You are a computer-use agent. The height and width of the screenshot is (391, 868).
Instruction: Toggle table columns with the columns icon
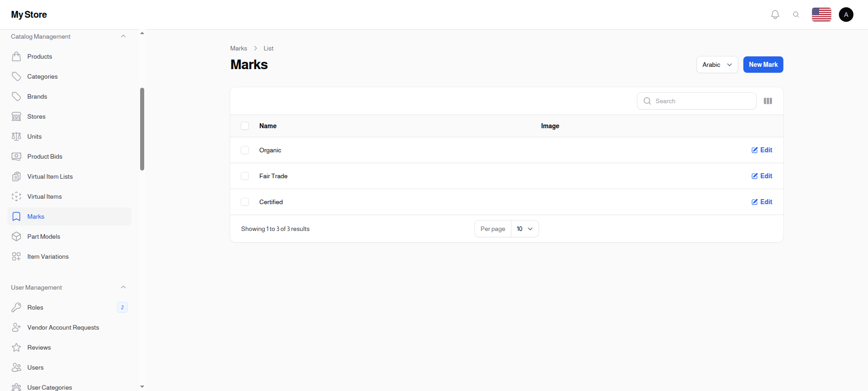(x=768, y=101)
